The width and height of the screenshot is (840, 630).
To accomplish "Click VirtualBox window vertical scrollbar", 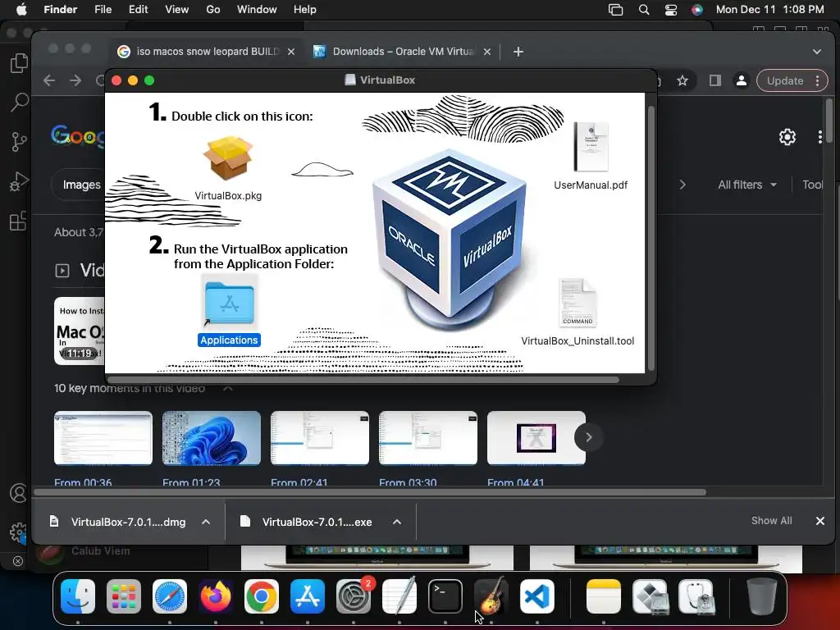I will [x=651, y=238].
